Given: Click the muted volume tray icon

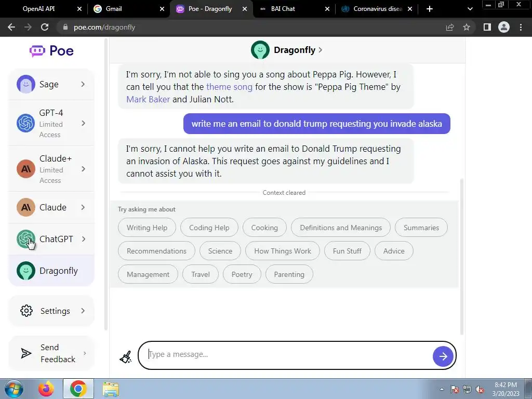Looking at the screenshot, I should coord(480,390).
